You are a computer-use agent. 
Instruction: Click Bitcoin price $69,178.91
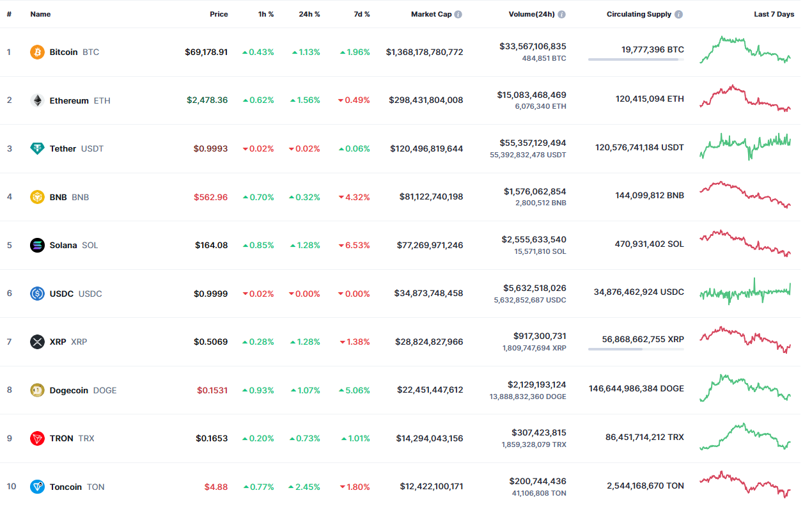(207, 52)
